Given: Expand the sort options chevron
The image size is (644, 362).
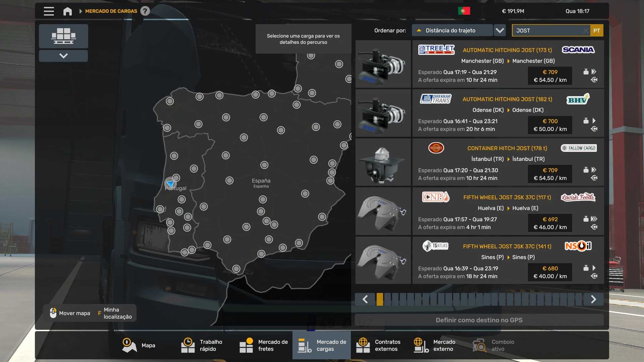Looking at the screenshot, I should click(x=500, y=31).
